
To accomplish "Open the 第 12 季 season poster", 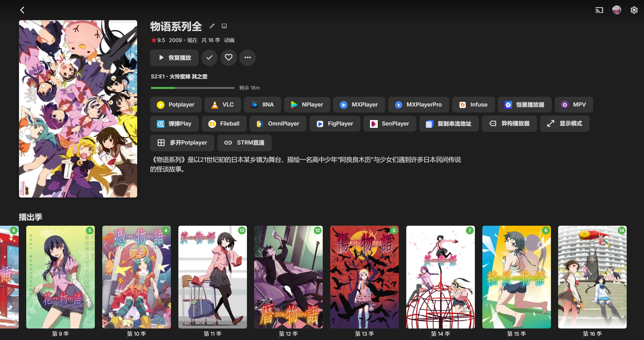I will [288, 277].
